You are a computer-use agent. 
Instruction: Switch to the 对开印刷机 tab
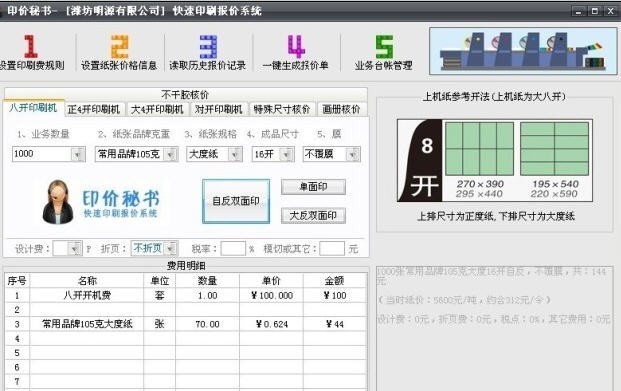[x=219, y=109]
